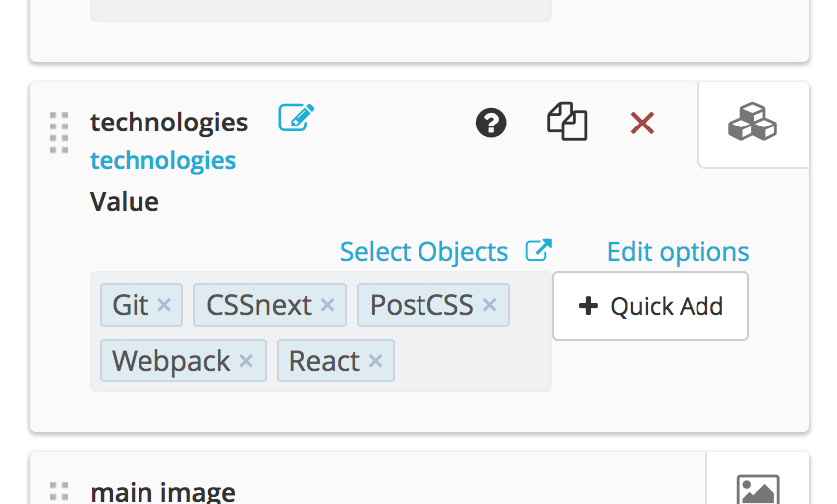The height and width of the screenshot is (504, 837).
Task: Open help for technologies metafield
Action: click(491, 123)
